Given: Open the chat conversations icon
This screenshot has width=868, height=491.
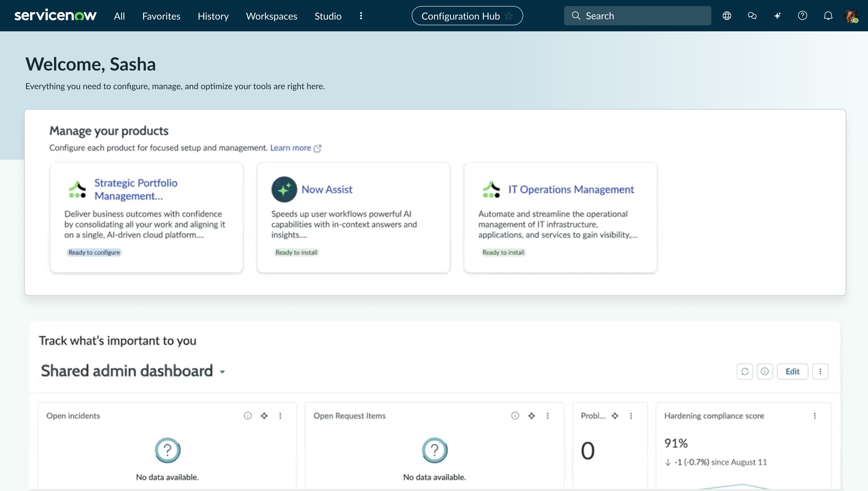Looking at the screenshot, I should pyautogui.click(x=752, y=16).
